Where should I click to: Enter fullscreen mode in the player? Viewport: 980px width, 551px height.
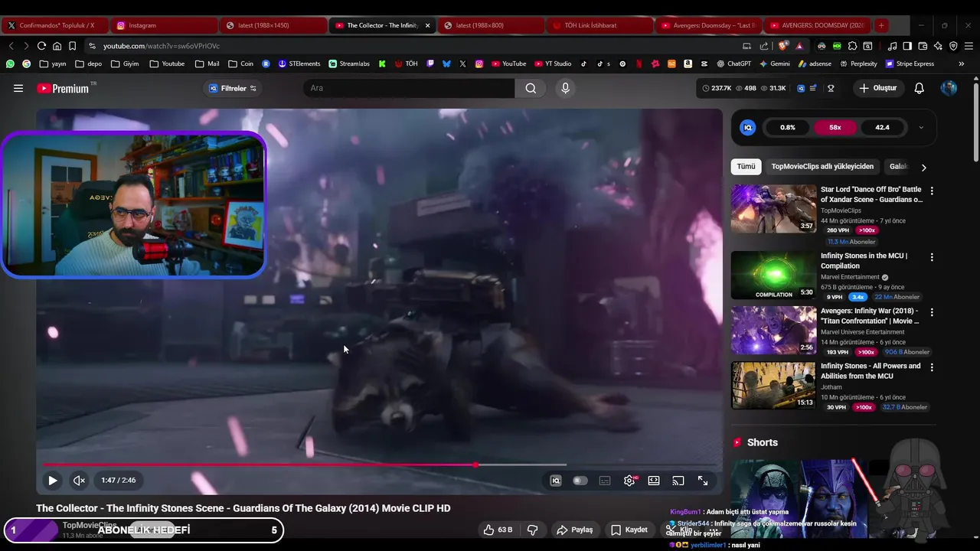(x=703, y=481)
